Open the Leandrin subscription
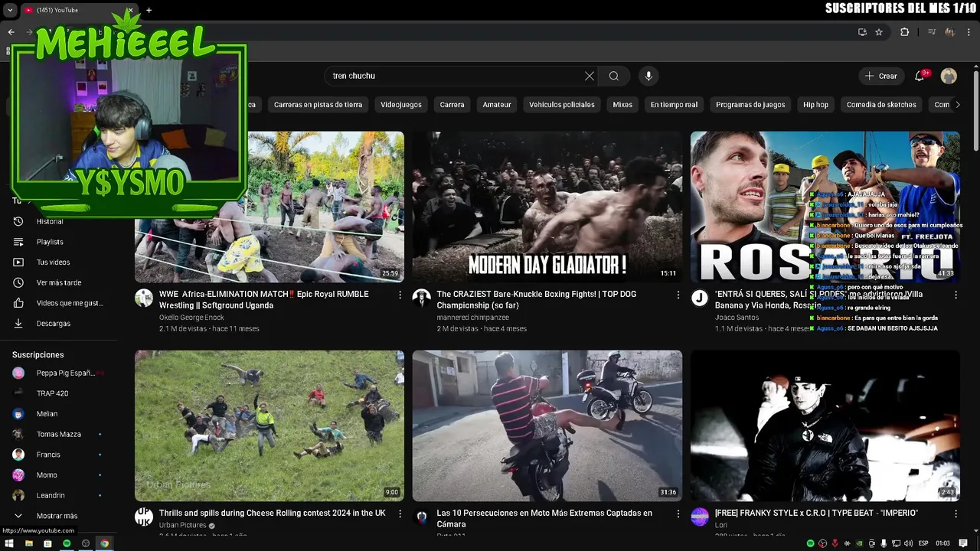980x551 pixels. (x=59, y=495)
